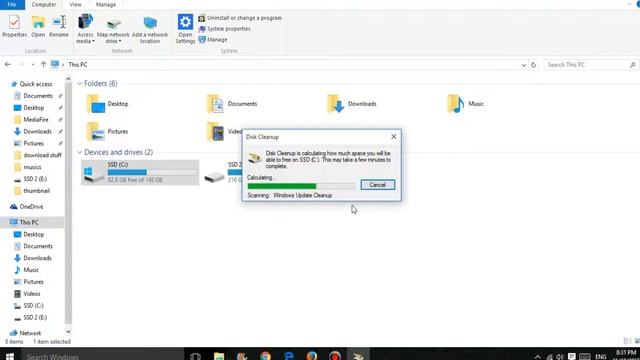640x360 pixels.
Task: Switch to the Manage ribbon tab
Action: click(x=106, y=4)
